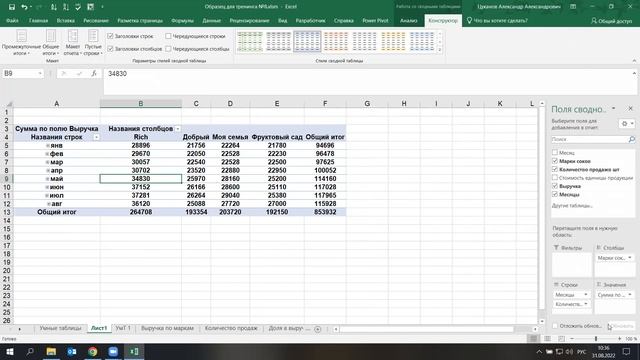Switch to the Power Pivot tab

tap(376, 20)
